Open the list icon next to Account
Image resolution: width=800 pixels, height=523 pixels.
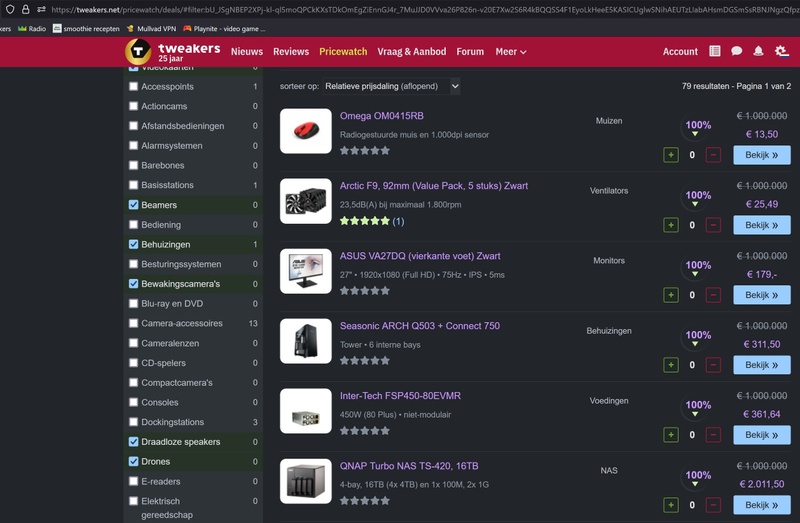[x=715, y=51]
